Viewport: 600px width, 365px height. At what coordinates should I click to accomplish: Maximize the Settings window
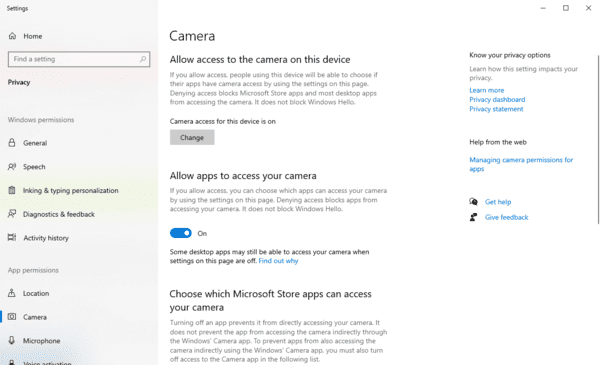(x=566, y=8)
